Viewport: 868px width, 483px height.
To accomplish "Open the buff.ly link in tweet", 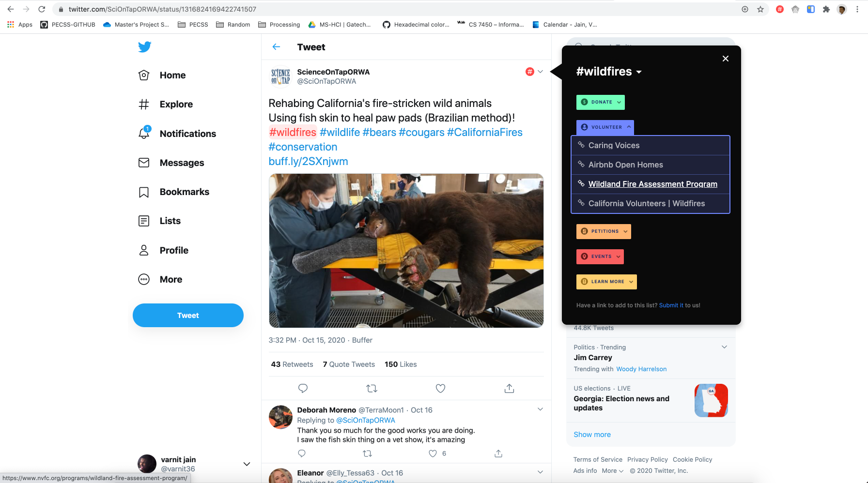I will (x=308, y=162).
